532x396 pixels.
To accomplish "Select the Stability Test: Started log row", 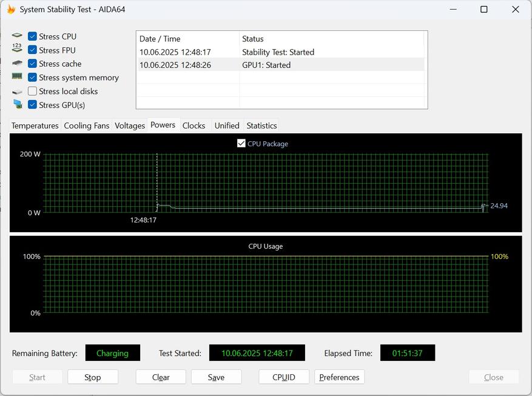I will coord(281,52).
